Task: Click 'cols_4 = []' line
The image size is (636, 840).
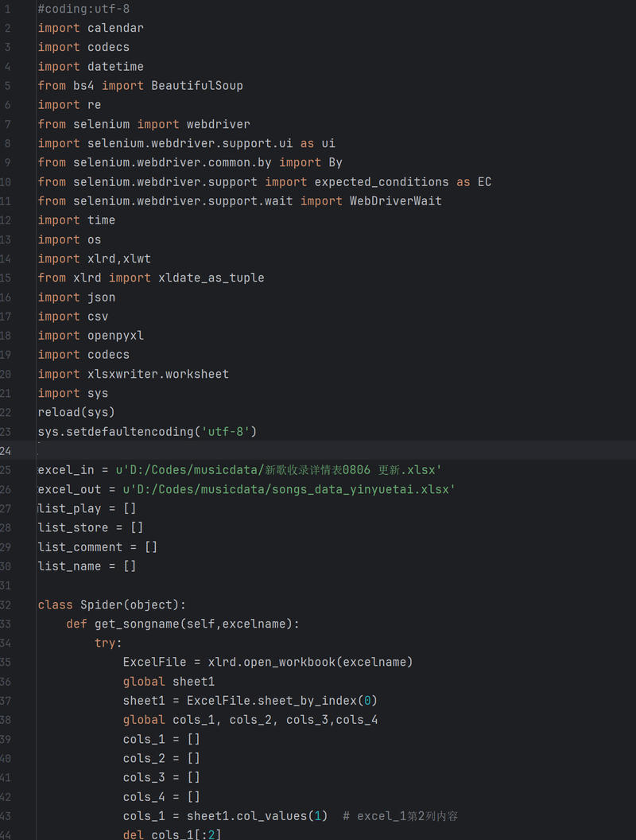Action: point(161,797)
